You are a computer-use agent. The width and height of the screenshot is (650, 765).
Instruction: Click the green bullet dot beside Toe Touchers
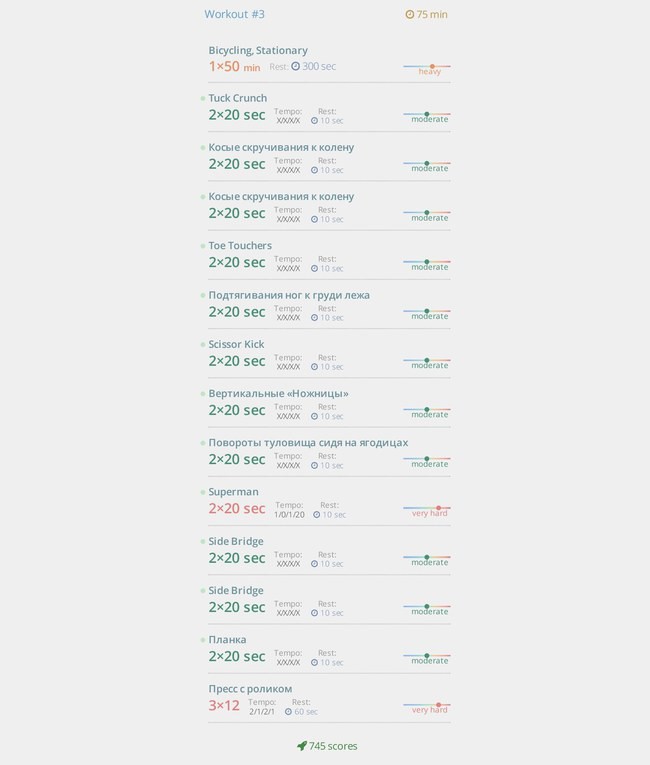click(x=203, y=246)
